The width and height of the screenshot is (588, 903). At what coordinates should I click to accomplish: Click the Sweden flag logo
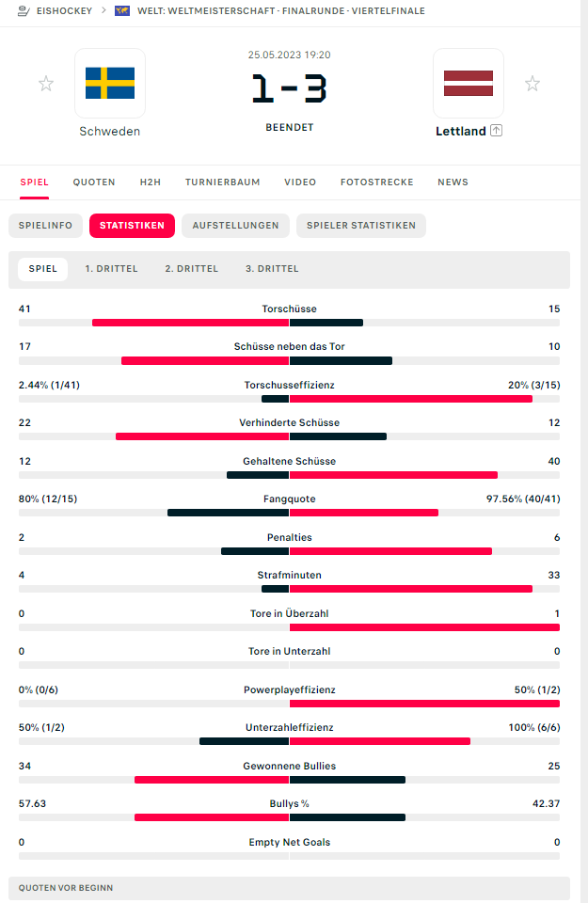click(110, 83)
